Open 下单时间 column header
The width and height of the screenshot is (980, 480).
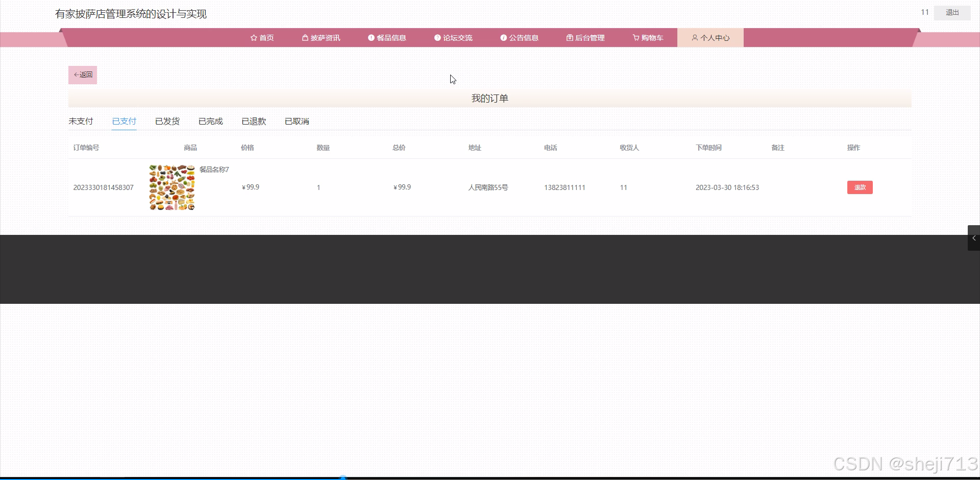coord(708,147)
